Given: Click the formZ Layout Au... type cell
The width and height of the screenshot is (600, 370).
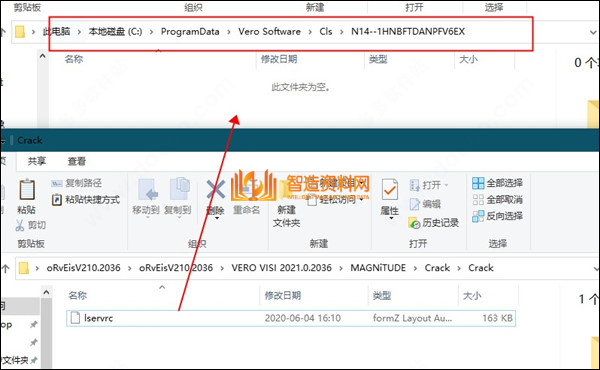Looking at the screenshot, I should [412, 318].
